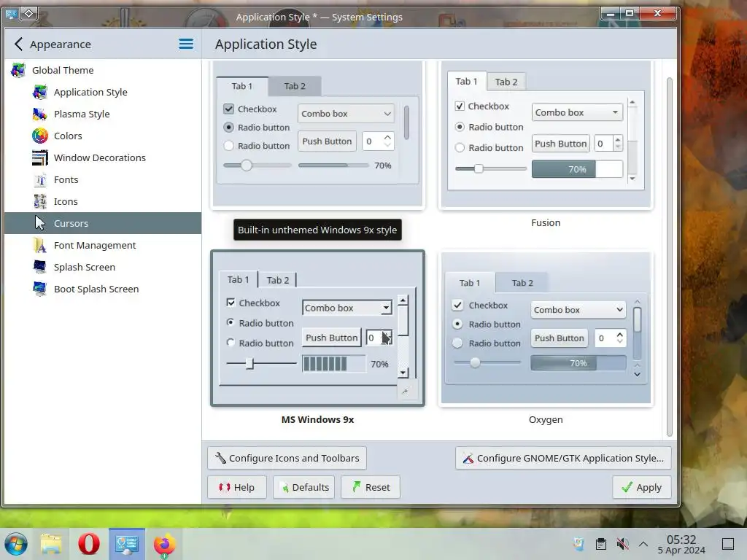The width and height of the screenshot is (747, 560).
Task: Open Combo box in the Fusion preview
Action: (578, 112)
